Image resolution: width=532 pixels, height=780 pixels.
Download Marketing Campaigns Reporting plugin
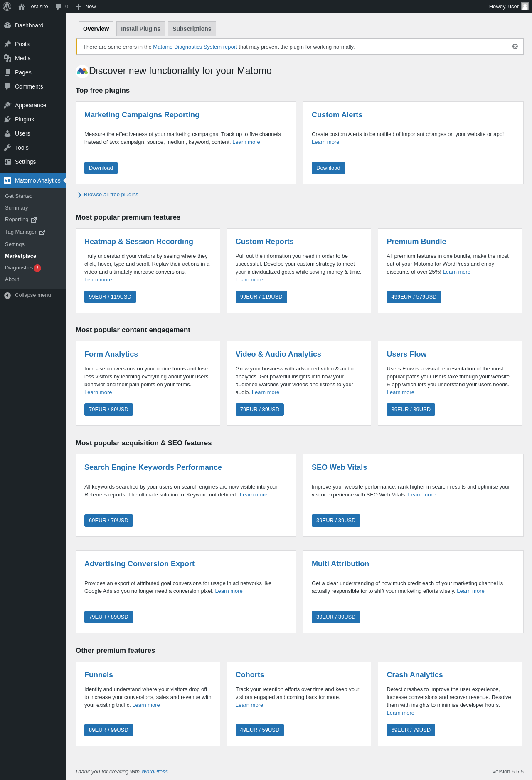pos(101,168)
